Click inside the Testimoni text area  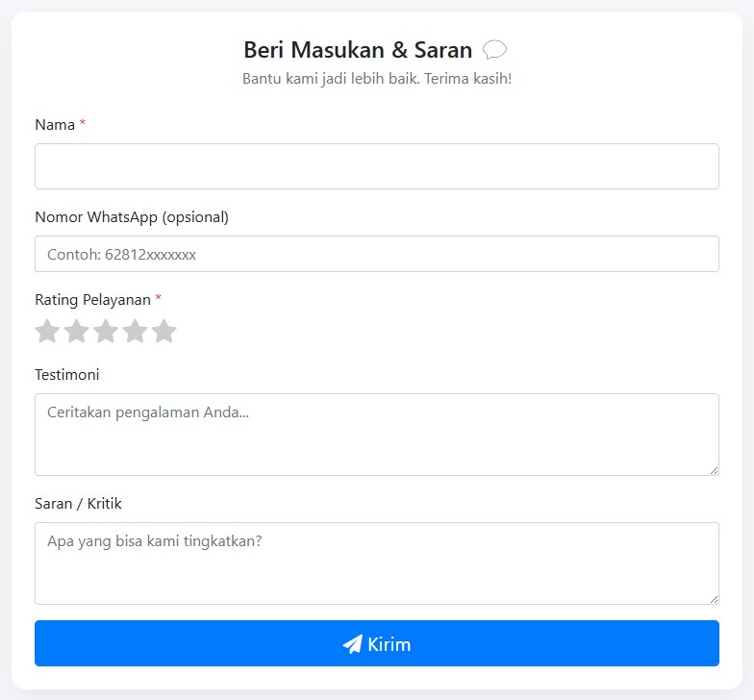[376, 434]
